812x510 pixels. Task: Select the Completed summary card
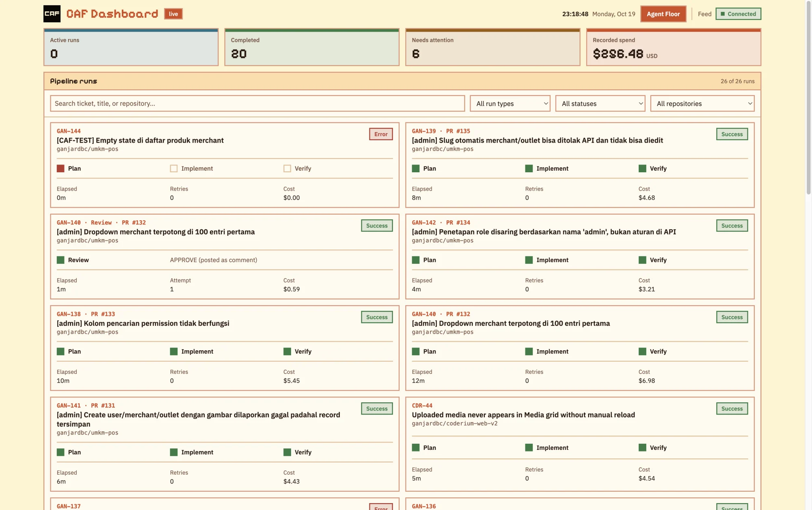pos(312,47)
